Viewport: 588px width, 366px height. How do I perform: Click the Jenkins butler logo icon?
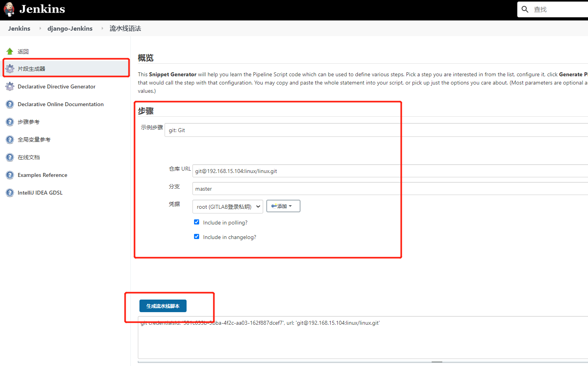pyautogui.click(x=9, y=9)
